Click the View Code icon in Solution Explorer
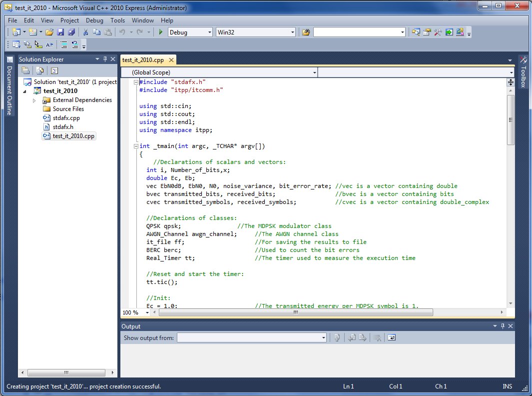Screen dimensions: 532x396 [x=54, y=70]
